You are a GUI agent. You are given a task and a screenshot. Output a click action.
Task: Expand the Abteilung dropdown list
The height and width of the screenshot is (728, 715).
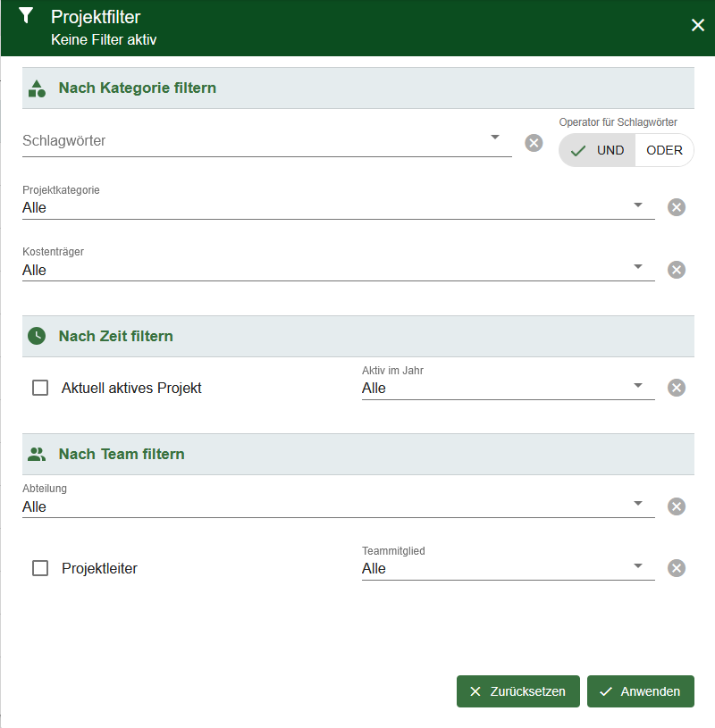(637, 505)
